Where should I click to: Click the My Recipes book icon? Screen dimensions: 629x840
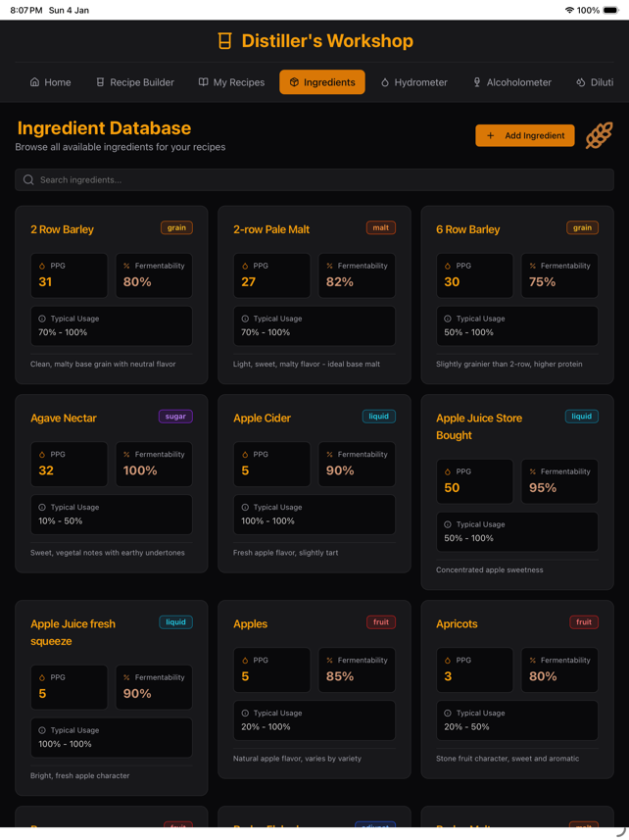click(204, 82)
